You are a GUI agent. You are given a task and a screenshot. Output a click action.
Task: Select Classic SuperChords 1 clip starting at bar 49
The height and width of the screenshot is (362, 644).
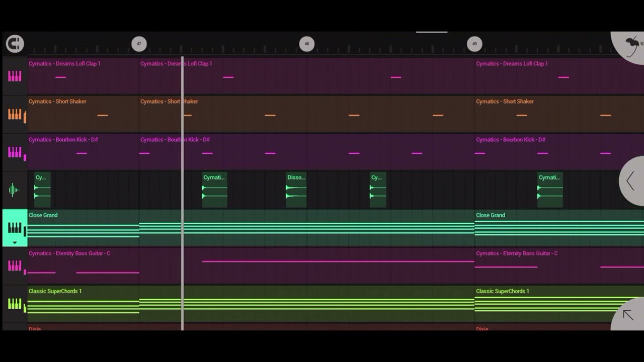point(559,304)
